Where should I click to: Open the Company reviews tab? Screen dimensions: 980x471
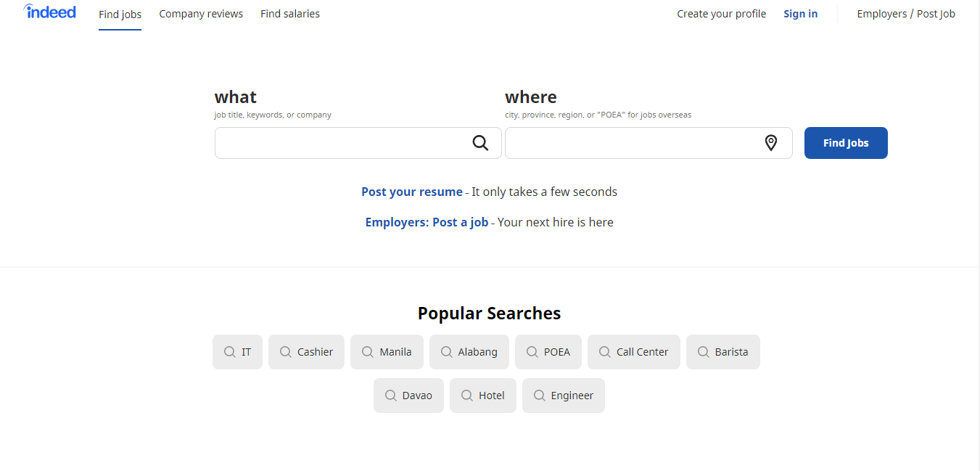201,14
